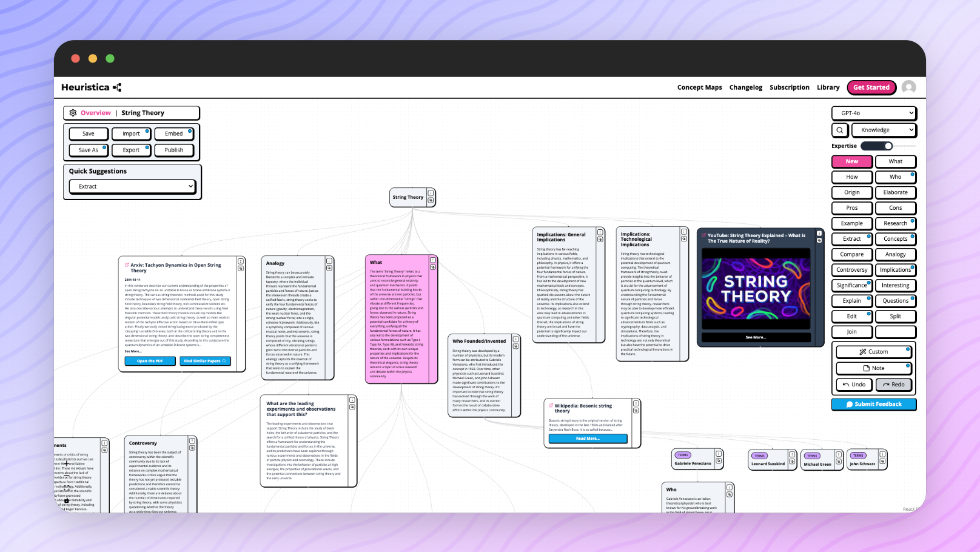The width and height of the screenshot is (980, 552).
Task: Click the Heuristica logo
Action: tap(92, 87)
